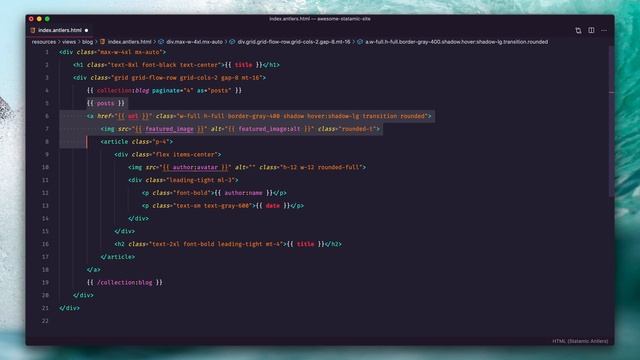
Task: Click line number 8 in the gutter
Action: click(x=47, y=142)
